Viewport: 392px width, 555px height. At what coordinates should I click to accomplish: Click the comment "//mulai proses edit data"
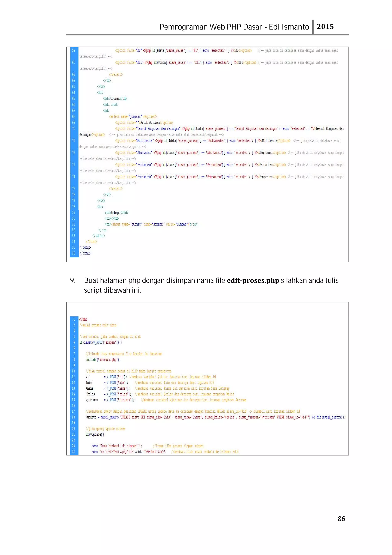98,325
